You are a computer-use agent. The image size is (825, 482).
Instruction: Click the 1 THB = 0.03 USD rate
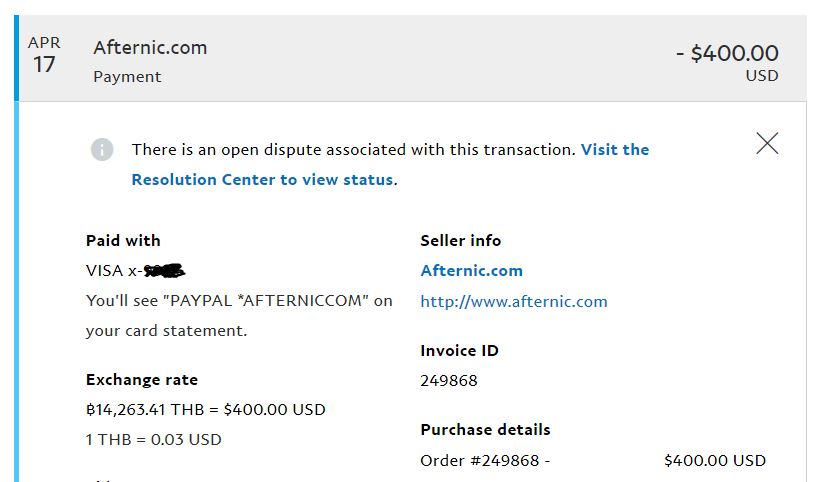pos(153,440)
